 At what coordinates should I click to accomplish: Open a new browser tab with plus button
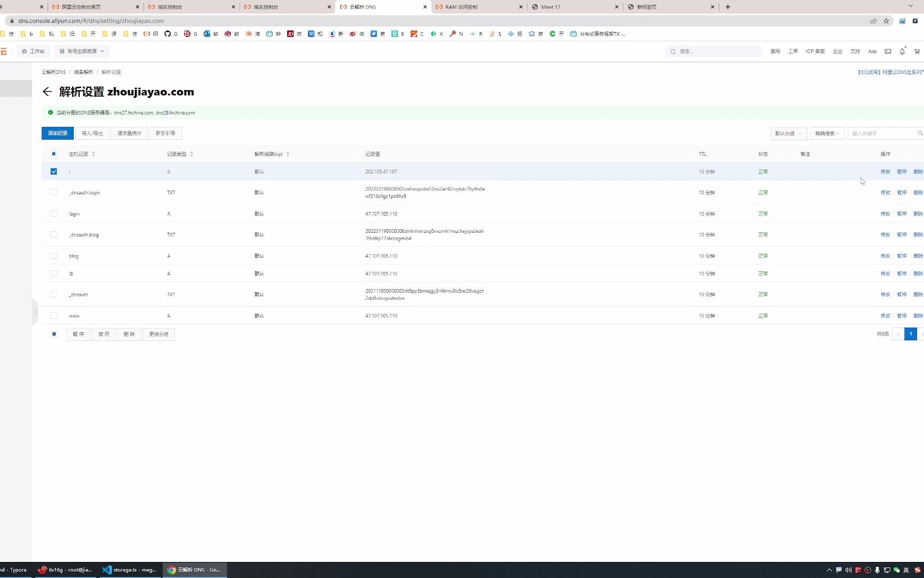tap(728, 7)
